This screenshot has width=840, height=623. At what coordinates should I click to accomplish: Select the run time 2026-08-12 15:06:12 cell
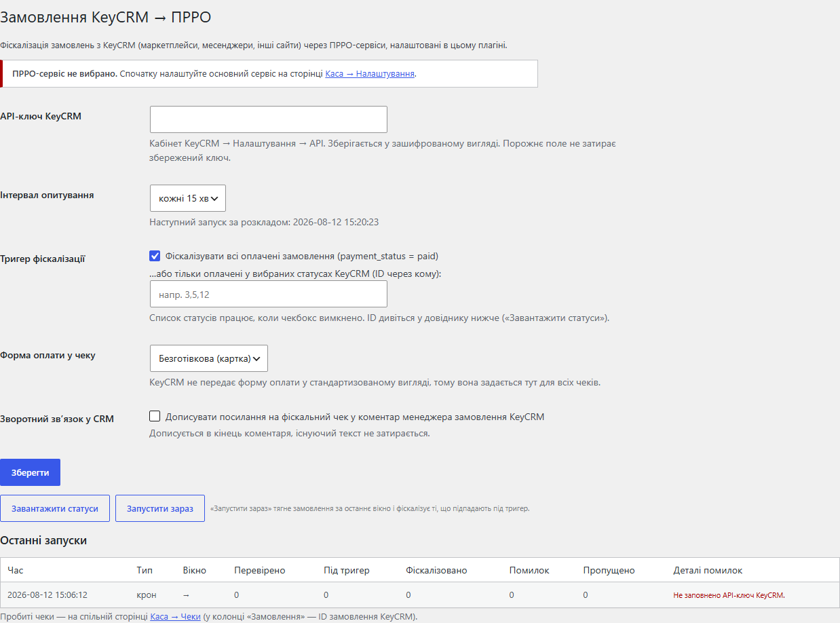click(x=47, y=594)
